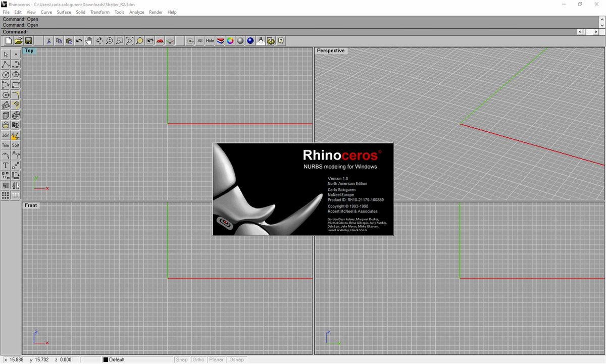Image resolution: width=606 pixels, height=364 pixels.
Task: Select the Polyline tool
Action: [6, 64]
